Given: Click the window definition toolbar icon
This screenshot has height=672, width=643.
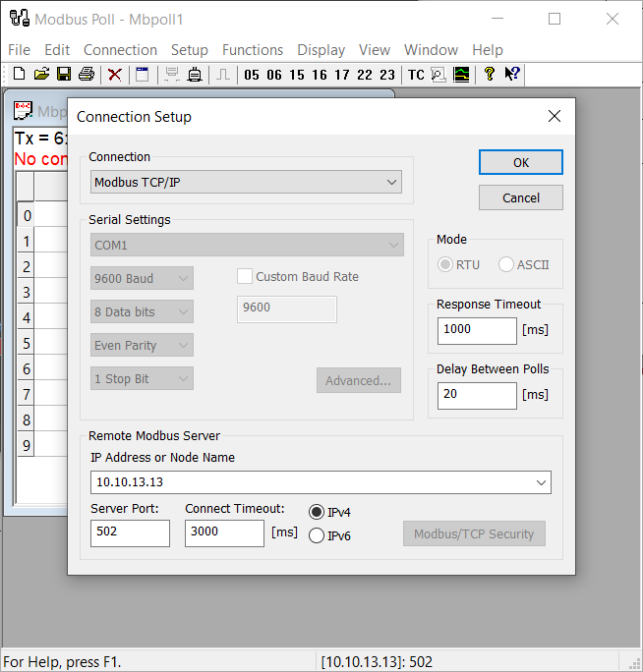Looking at the screenshot, I should [143, 75].
